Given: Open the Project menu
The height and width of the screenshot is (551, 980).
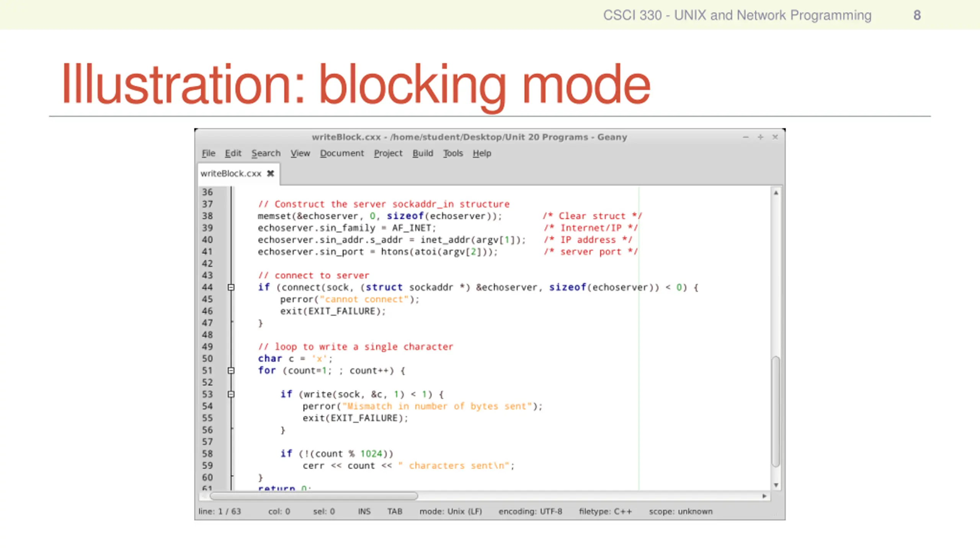Looking at the screenshot, I should click(x=388, y=153).
